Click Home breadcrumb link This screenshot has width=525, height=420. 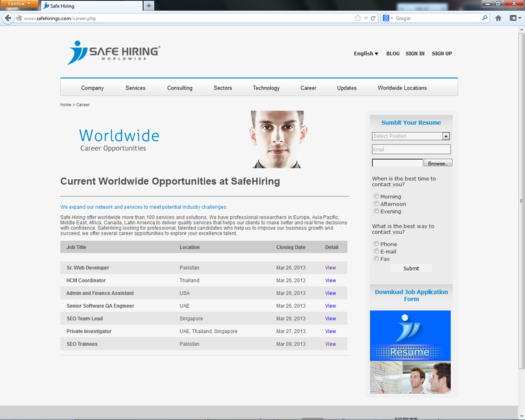click(65, 105)
